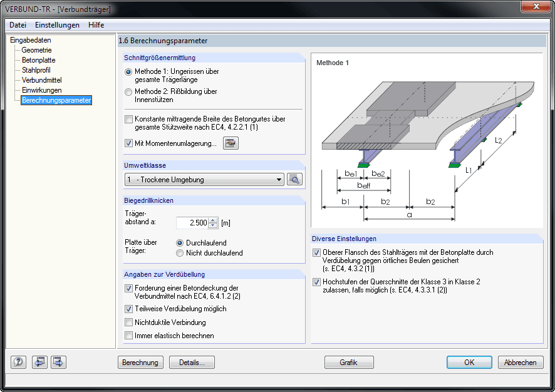Enable Nichtduktile Verbindung option
The width and height of the screenshot is (555, 392).
coord(129,323)
